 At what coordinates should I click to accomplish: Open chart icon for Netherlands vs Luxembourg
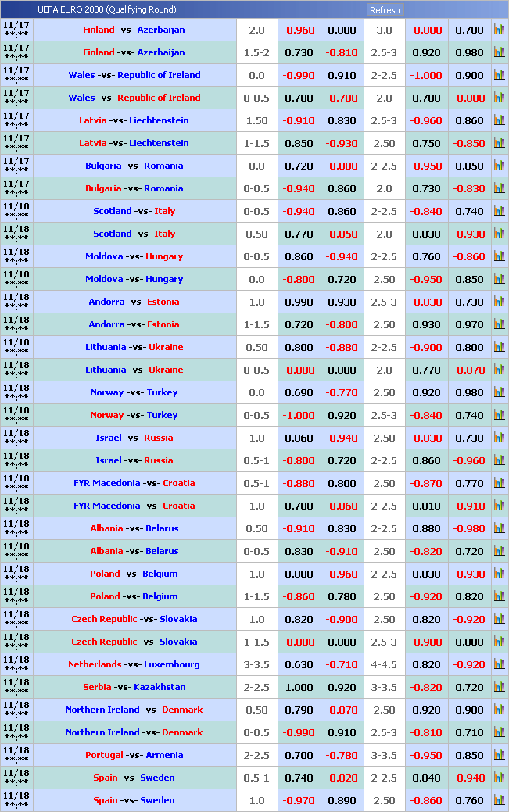point(499,664)
